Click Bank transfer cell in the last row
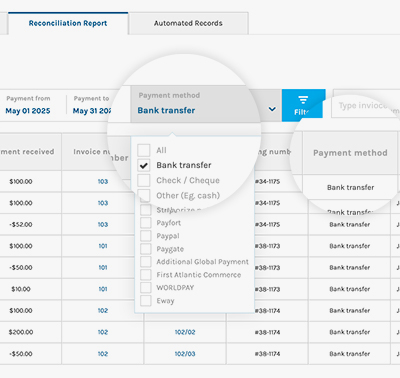Image resolution: width=400 pixels, height=378 pixels. click(350, 354)
